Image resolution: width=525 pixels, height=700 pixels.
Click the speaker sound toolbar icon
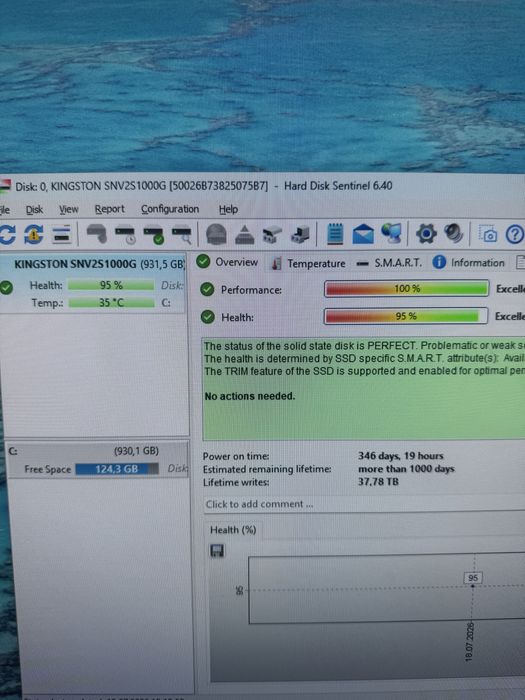tap(454, 233)
